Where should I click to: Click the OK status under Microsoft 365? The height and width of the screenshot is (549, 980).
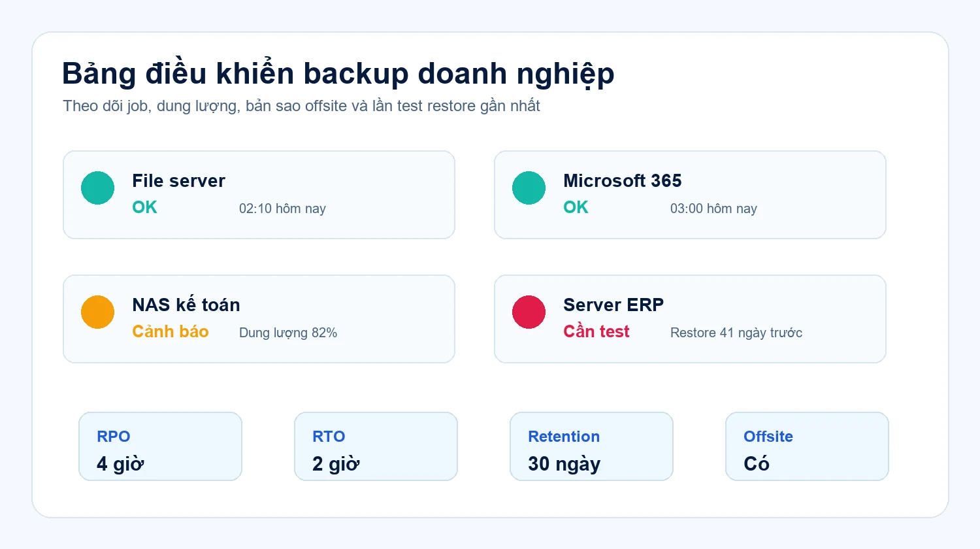pyautogui.click(x=576, y=207)
